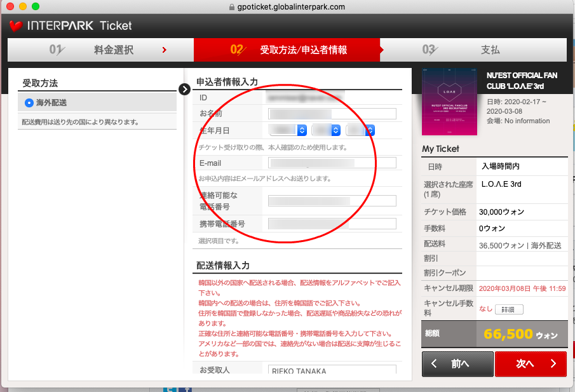The image size is (575, 392).
Task: Click the 30,000ウォン ticket price
Action: click(502, 212)
